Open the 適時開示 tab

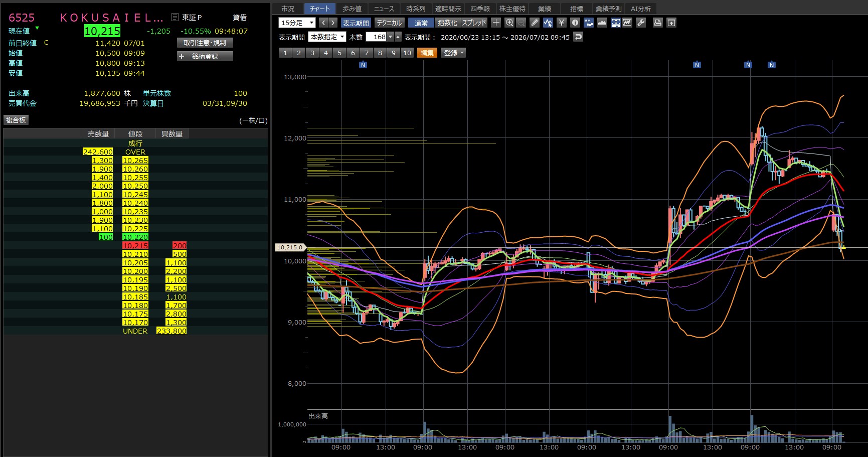(448, 9)
